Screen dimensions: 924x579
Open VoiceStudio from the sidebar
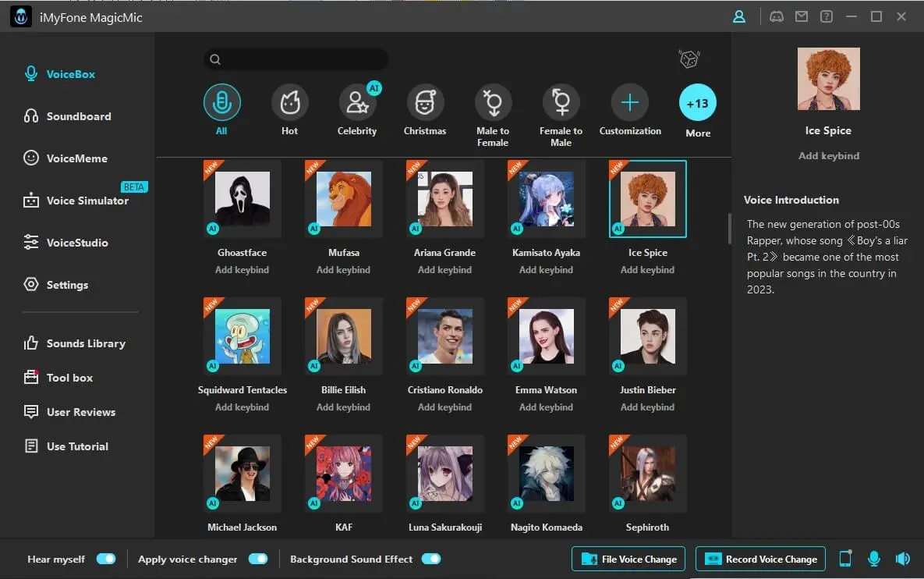coord(65,243)
